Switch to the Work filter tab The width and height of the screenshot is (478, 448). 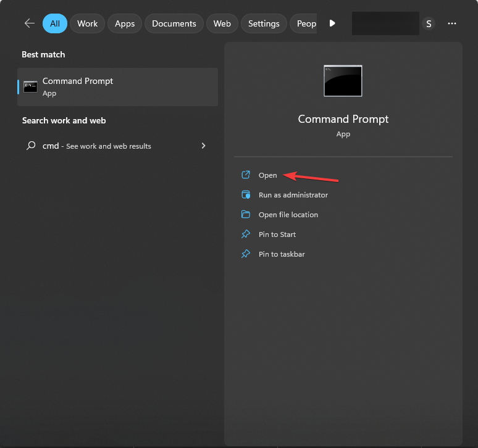coord(87,23)
